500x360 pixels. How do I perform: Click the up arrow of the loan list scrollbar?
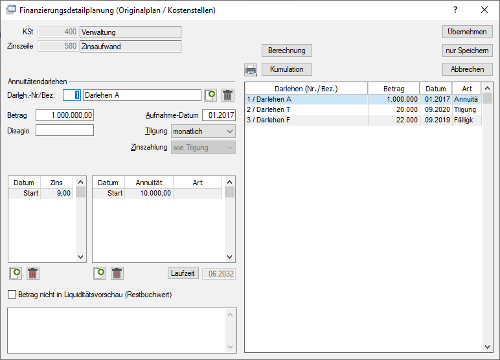[487, 88]
